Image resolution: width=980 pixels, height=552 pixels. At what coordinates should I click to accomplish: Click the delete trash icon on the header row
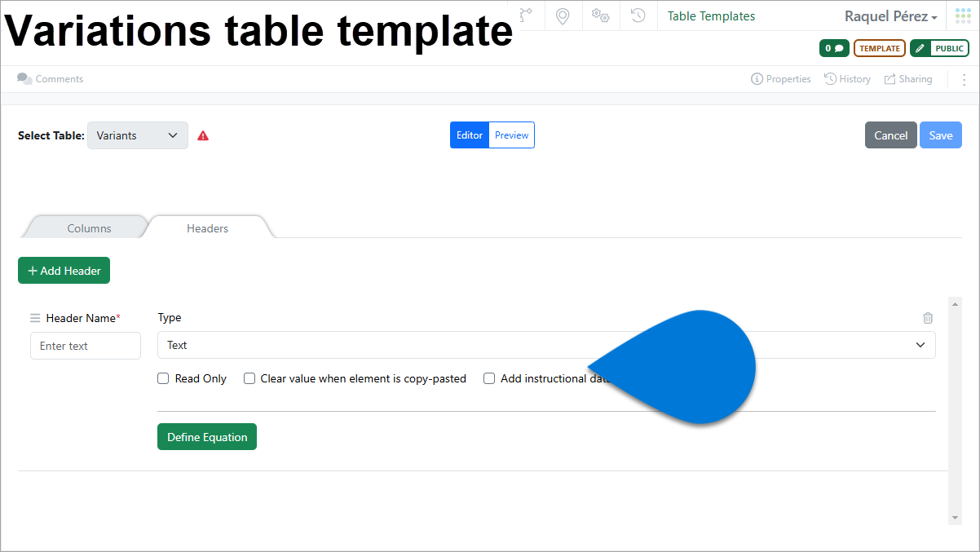click(928, 318)
